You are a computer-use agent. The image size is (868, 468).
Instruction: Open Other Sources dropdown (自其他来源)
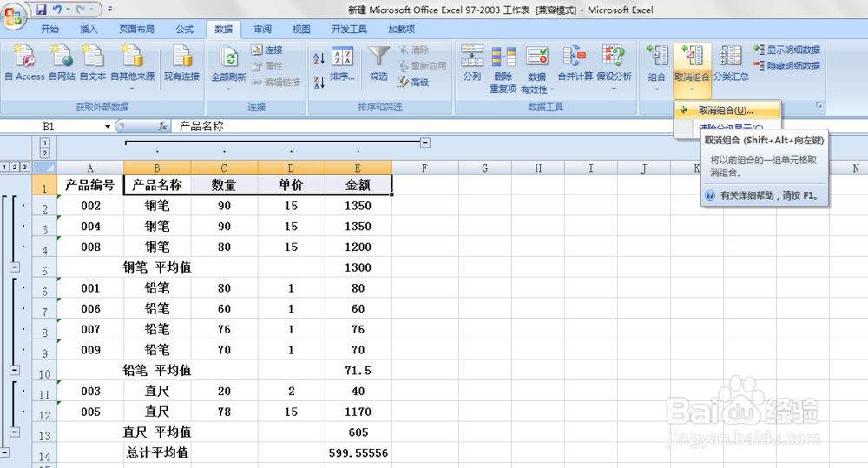[132, 68]
